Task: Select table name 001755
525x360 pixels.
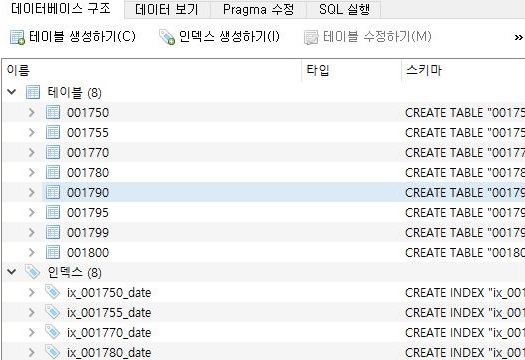Action: click(x=88, y=133)
